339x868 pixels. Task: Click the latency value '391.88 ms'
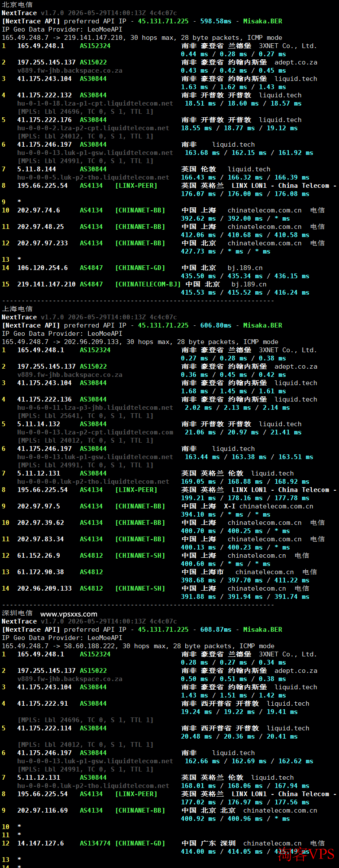tap(198, 597)
